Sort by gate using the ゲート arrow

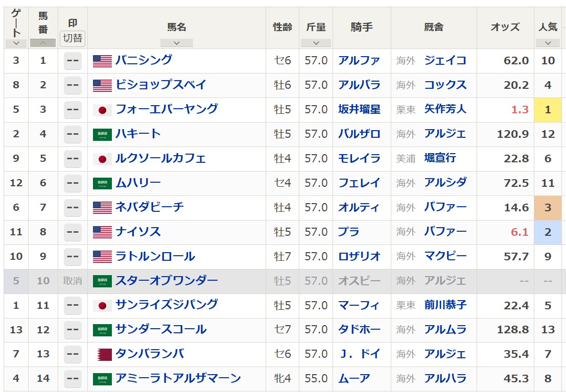16,43
